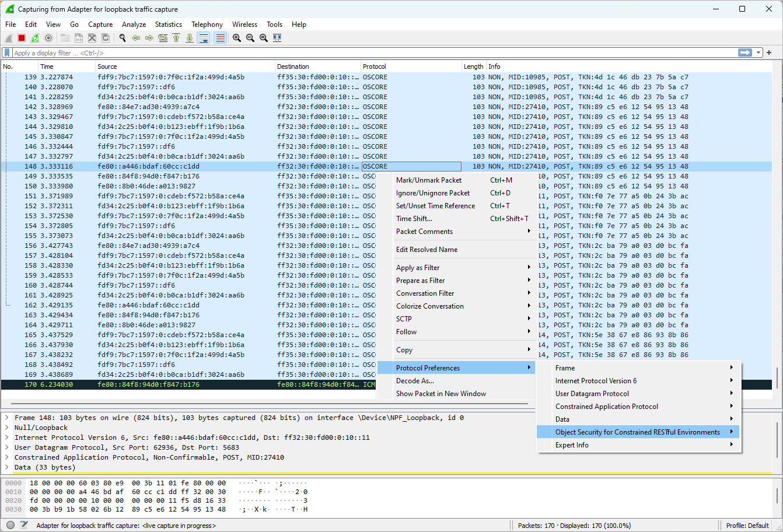Click the display filter input field
The height and width of the screenshot is (532, 783).
tap(373, 52)
